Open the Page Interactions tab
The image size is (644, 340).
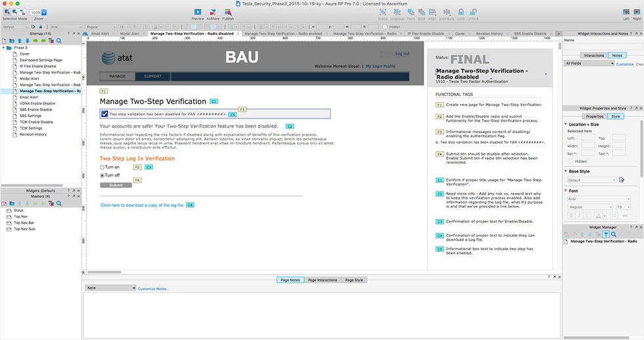click(323, 280)
